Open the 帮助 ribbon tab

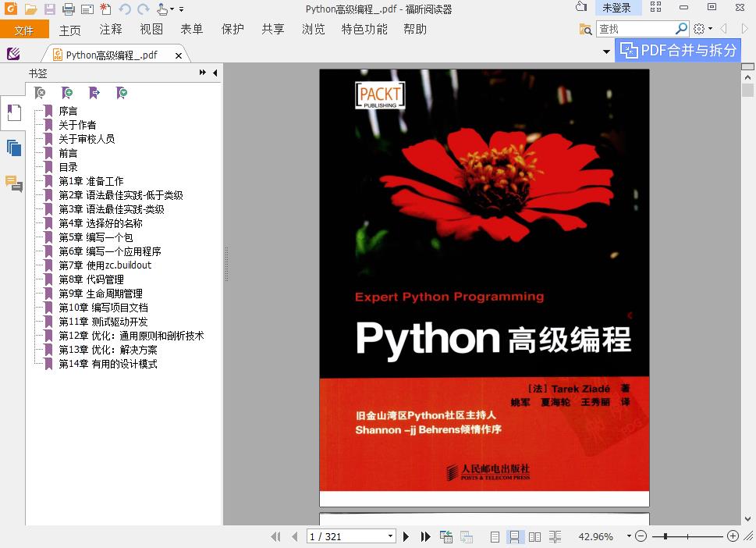pyautogui.click(x=415, y=30)
